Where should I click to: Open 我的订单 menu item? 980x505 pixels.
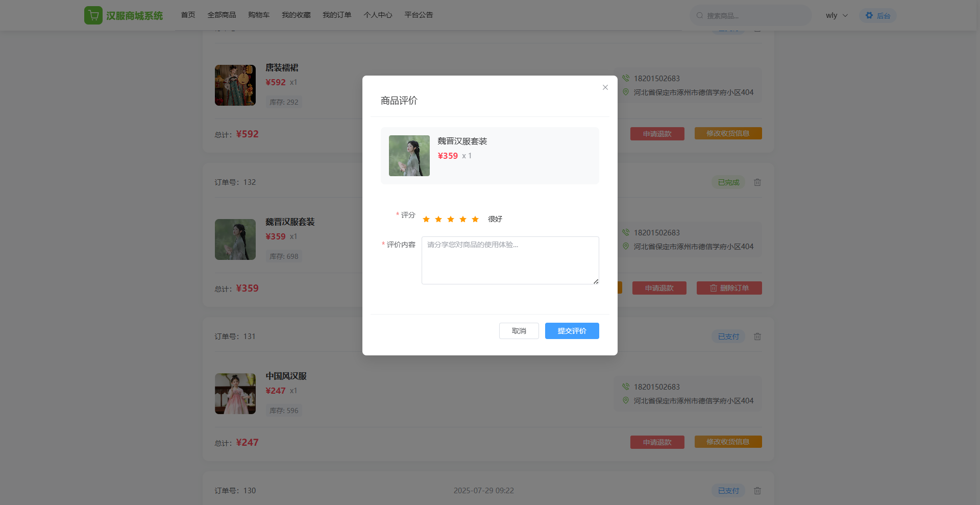tap(337, 15)
